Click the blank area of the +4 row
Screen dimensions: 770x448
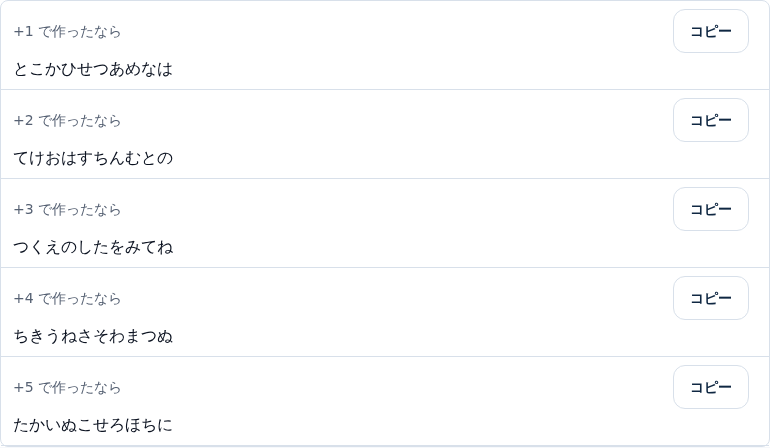(393, 312)
